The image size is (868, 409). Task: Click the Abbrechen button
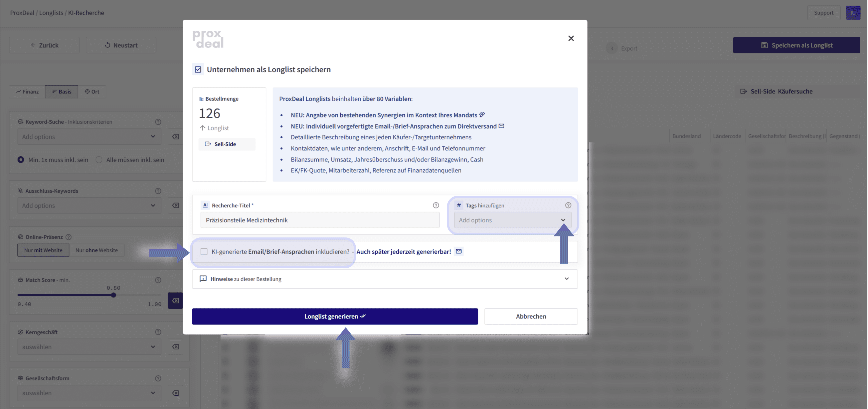click(x=531, y=316)
